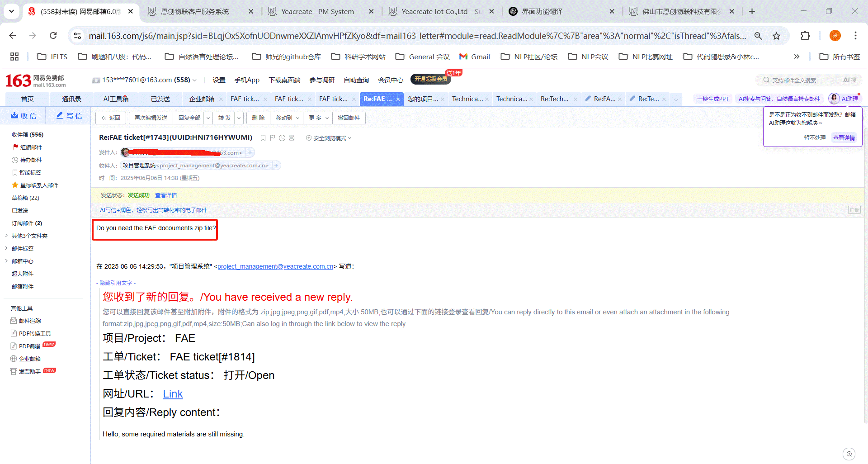
Task: Click the print email icon
Action: [x=292, y=138]
